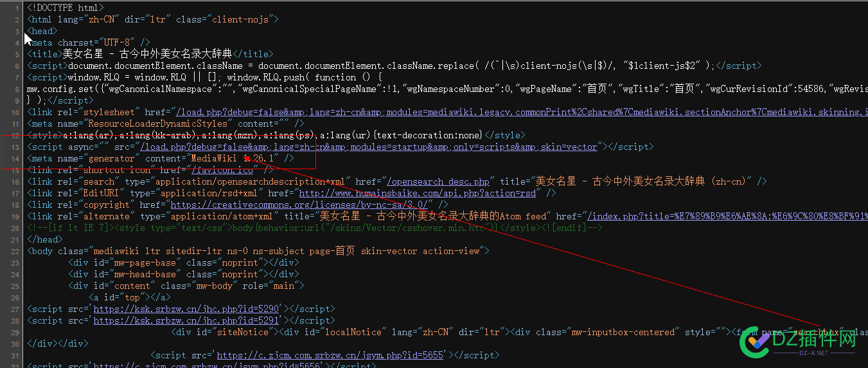Click the div id="content" class="mw-body" line
The height and width of the screenshot is (368, 868).
[186, 286]
